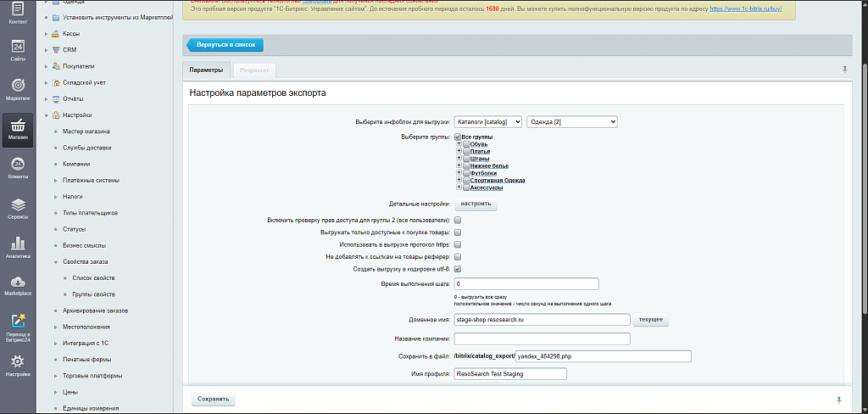Screen dimensions: 868x414
Task: Open the Магазин section in the sidebar
Action: 18,129
